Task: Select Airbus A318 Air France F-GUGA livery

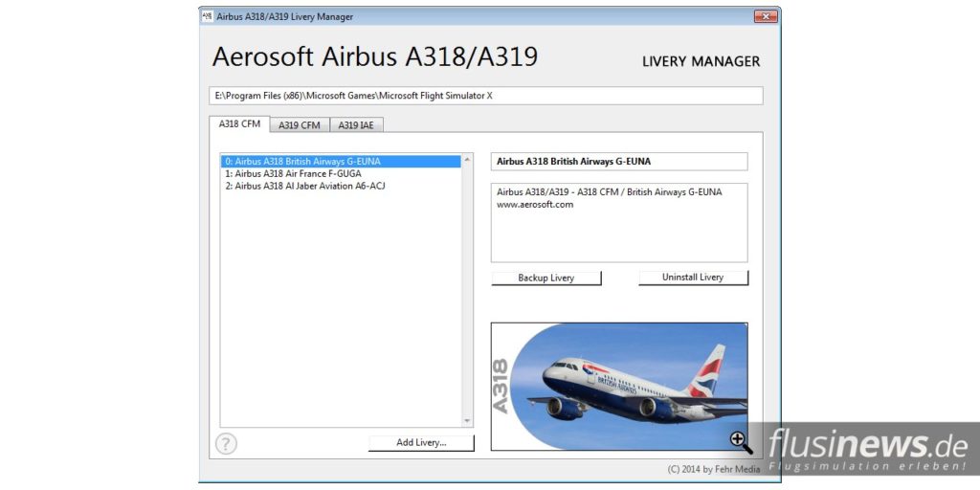Action: click(342, 173)
